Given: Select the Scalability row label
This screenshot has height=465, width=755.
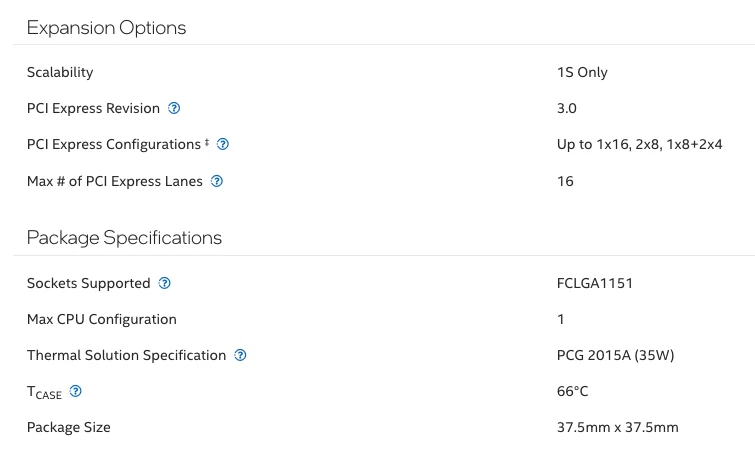Looking at the screenshot, I should point(60,72).
